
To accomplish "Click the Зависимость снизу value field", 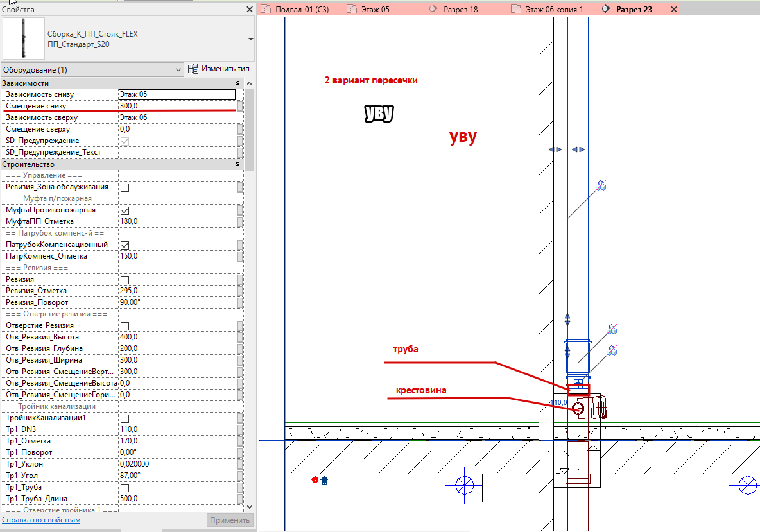I will pyautogui.click(x=177, y=94).
